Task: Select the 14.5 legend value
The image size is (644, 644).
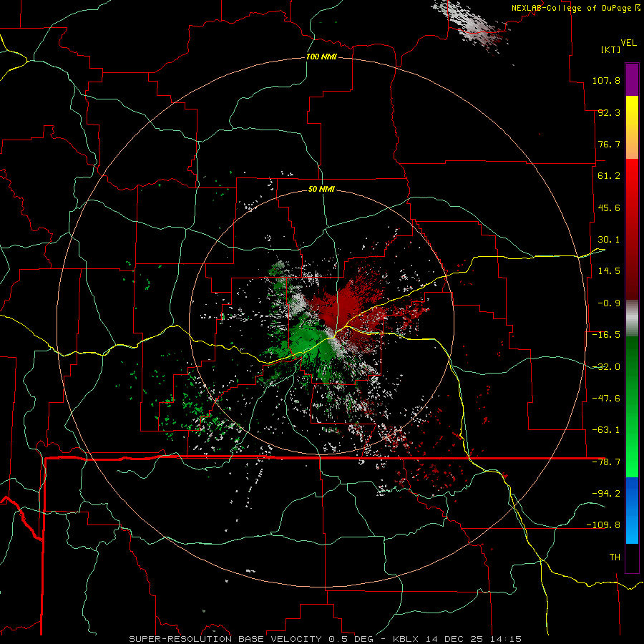Action: coord(609,271)
